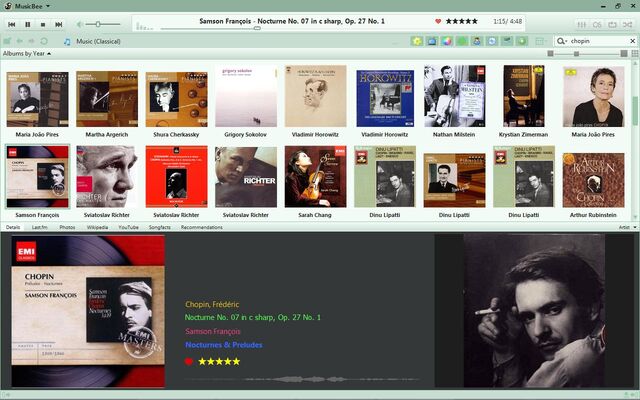Screen dimensions: 640x400
Task: Click the blue circular sync toolbar icon
Action: click(492, 41)
